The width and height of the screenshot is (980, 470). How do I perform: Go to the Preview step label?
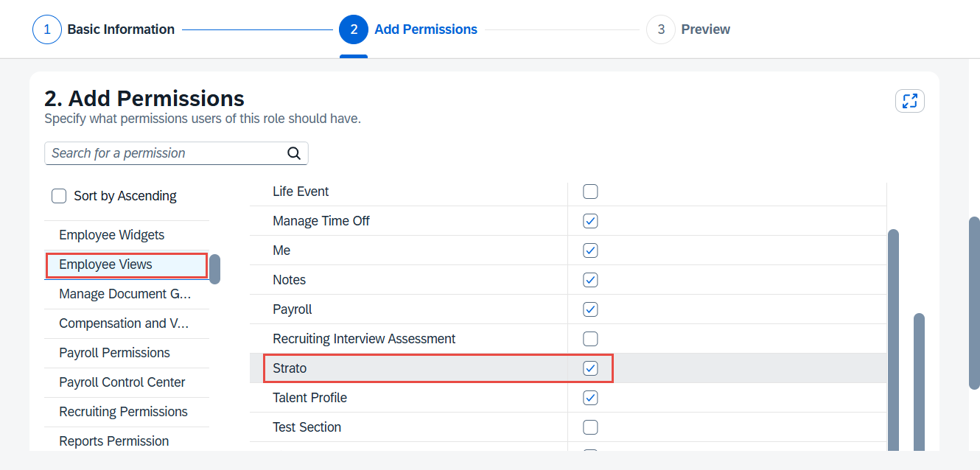tap(705, 29)
